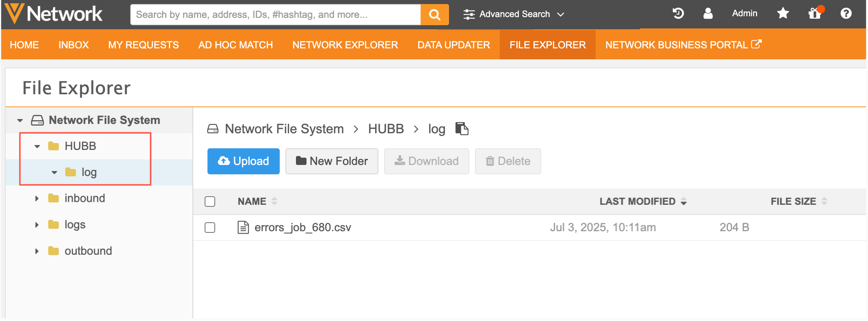Click the New Folder button

[332, 161]
